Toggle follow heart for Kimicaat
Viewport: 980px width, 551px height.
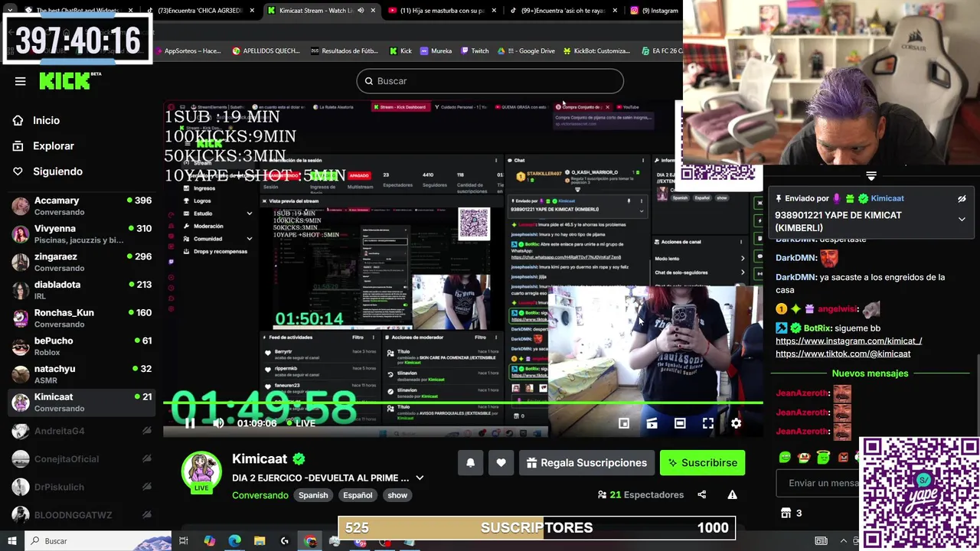(501, 462)
